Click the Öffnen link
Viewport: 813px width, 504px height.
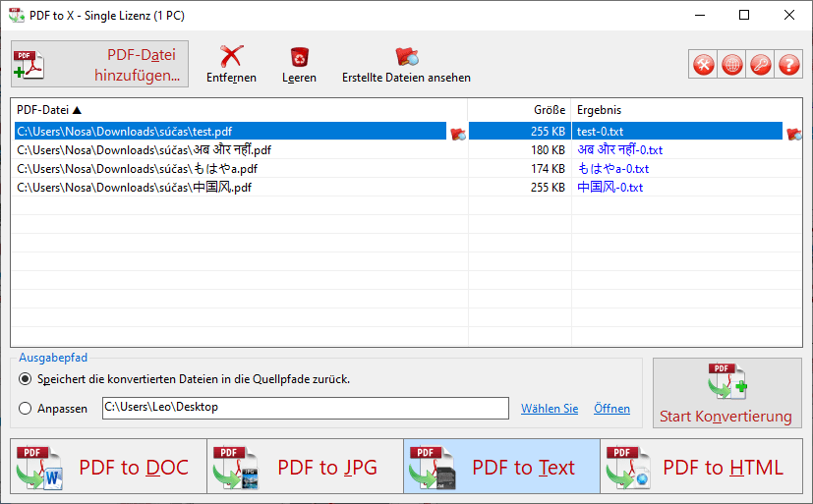611,409
